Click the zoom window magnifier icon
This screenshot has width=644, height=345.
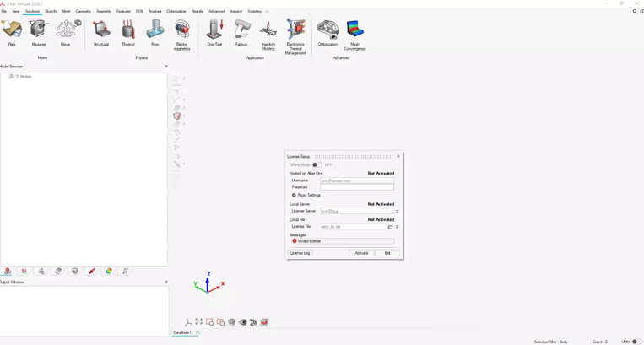210,322
